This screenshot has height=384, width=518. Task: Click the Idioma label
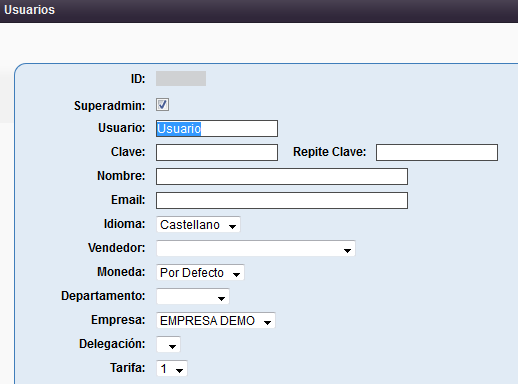(124, 224)
